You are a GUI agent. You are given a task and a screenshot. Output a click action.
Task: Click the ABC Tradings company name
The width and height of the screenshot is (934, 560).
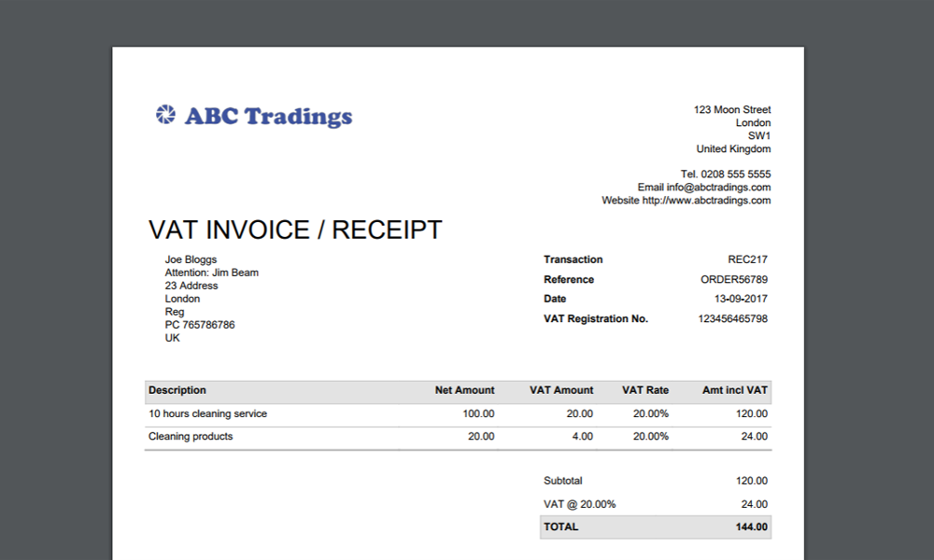(268, 117)
